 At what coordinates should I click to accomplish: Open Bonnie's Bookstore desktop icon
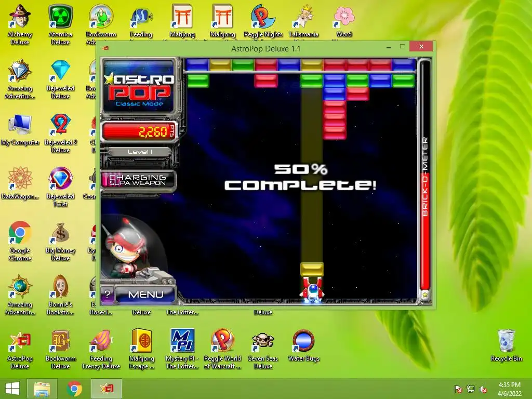coord(60,295)
